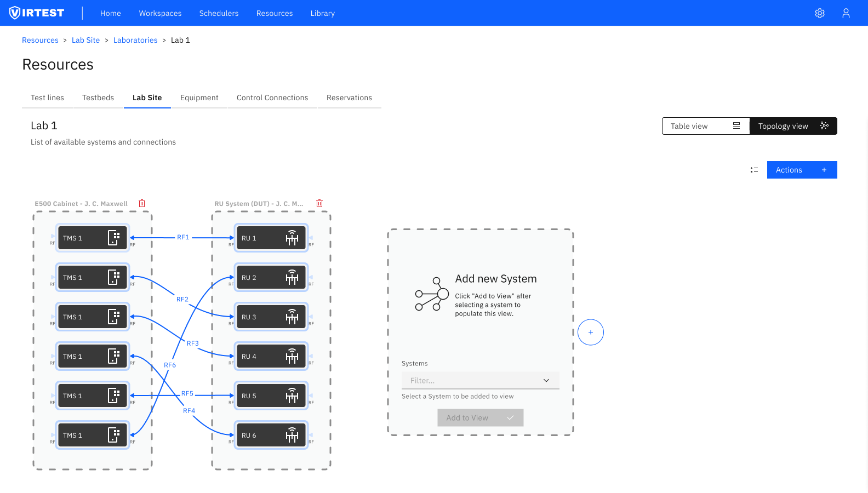Select the RU 1 radio unit node

271,238
